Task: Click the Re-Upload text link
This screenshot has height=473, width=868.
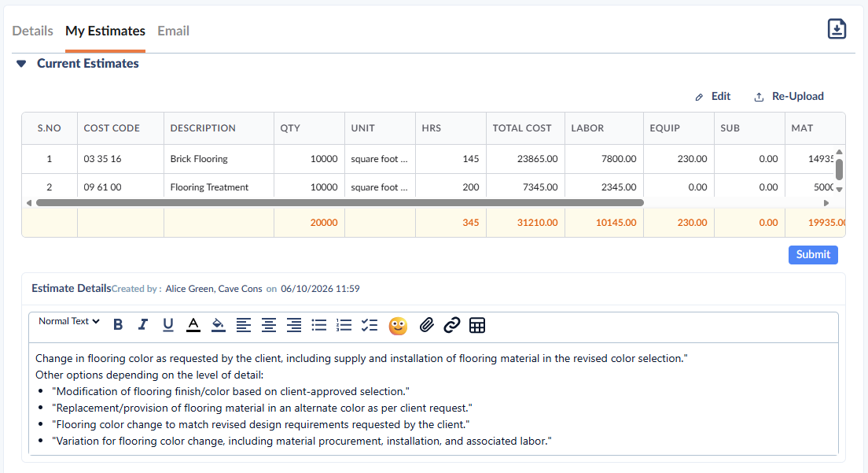Action: coord(798,96)
